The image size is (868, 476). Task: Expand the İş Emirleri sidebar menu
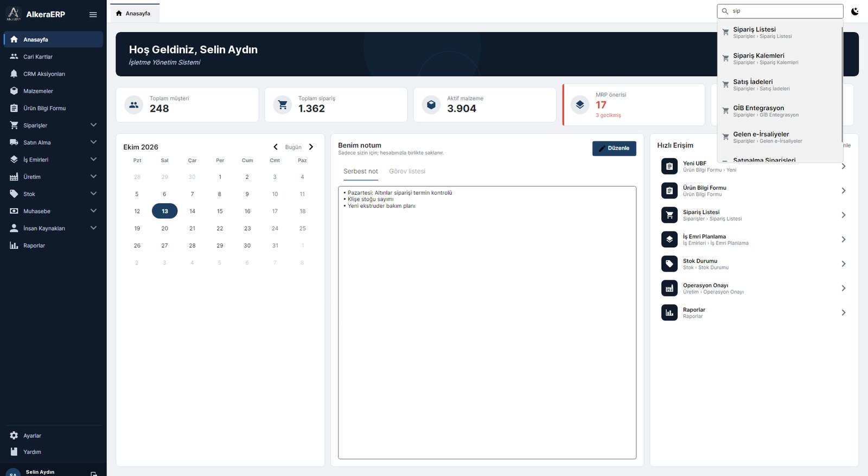click(53, 159)
